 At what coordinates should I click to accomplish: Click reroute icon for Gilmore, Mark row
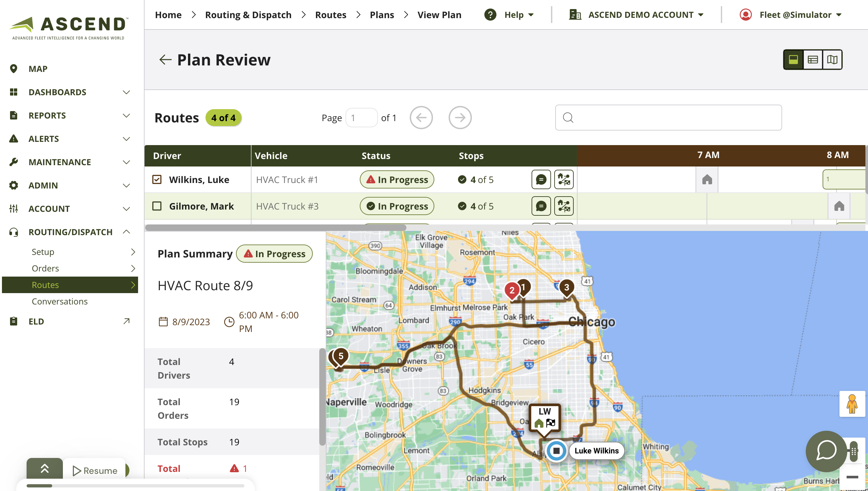coord(564,206)
